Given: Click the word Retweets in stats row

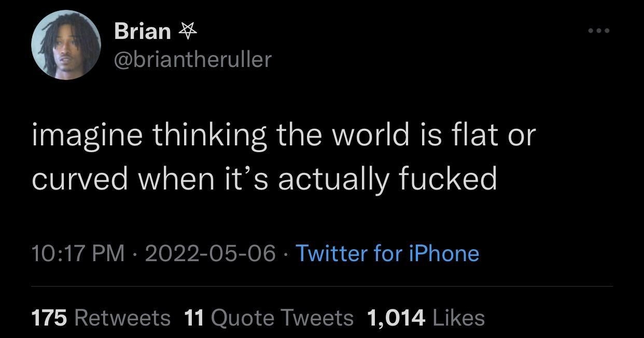Looking at the screenshot, I should pyautogui.click(x=122, y=317).
